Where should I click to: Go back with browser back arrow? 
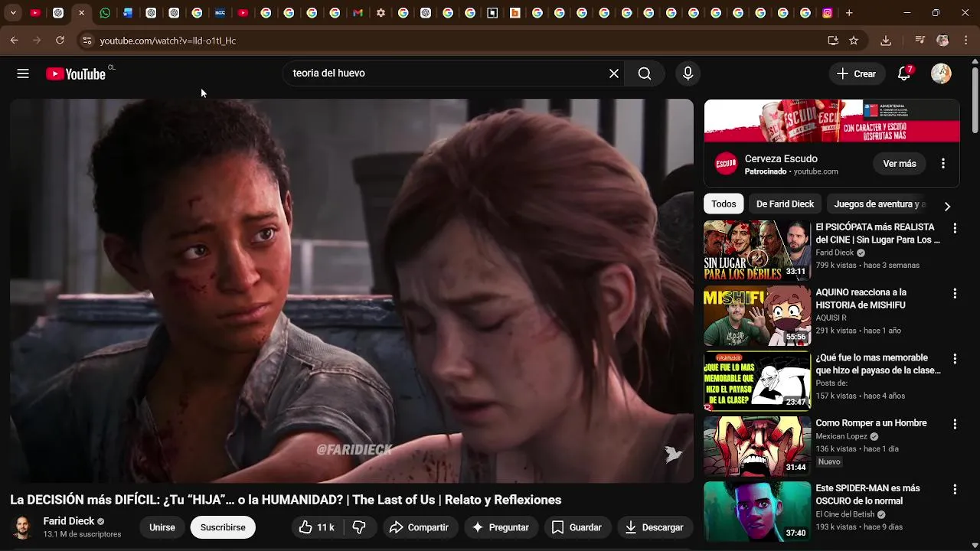click(14, 41)
